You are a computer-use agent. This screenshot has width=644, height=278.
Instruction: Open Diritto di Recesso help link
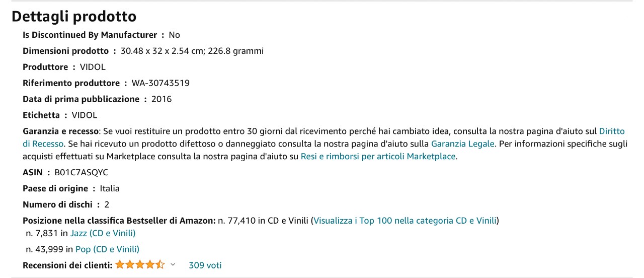(324, 137)
